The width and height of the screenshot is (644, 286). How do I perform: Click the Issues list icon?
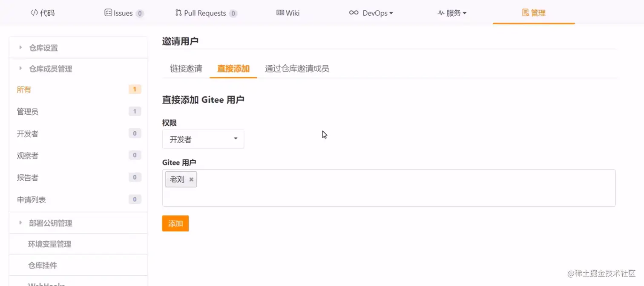tap(108, 13)
